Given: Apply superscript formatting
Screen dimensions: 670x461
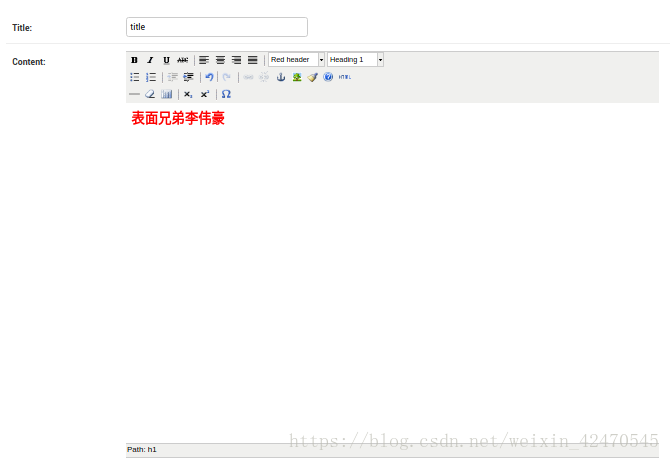Looking at the screenshot, I should click(x=205, y=94).
